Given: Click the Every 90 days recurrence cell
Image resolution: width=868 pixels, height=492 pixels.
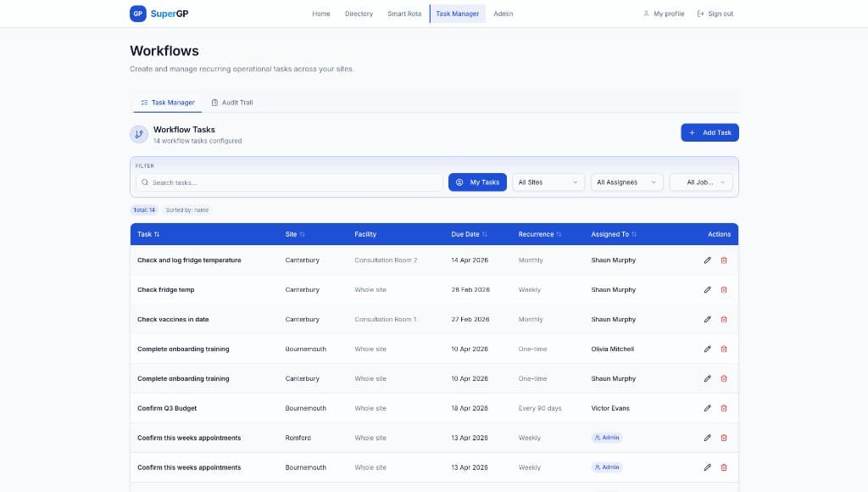Looking at the screenshot, I should pyautogui.click(x=540, y=408).
